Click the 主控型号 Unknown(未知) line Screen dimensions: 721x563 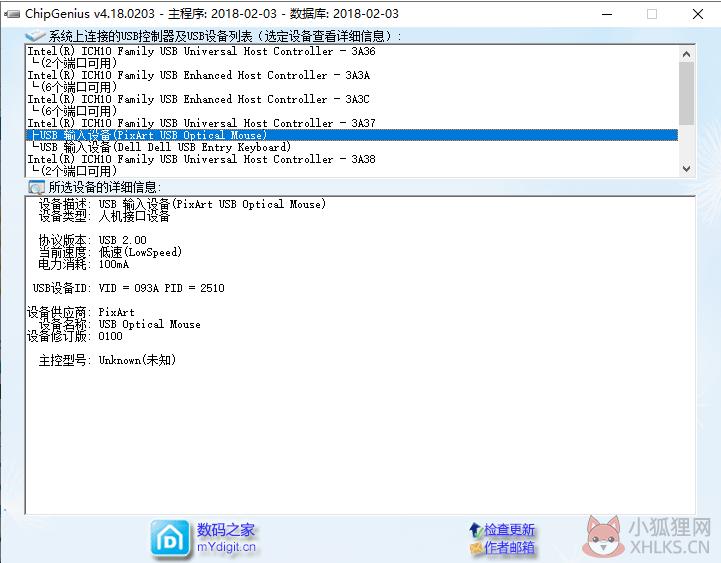pos(107,360)
